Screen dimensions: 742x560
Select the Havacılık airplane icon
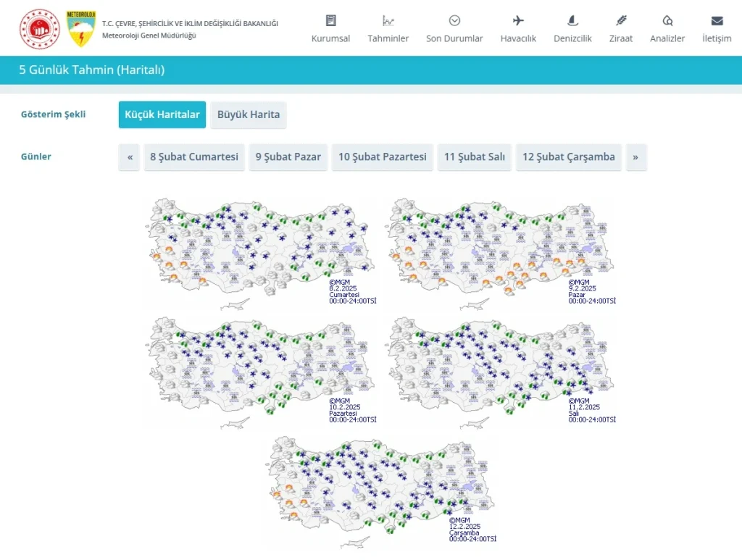click(518, 21)
